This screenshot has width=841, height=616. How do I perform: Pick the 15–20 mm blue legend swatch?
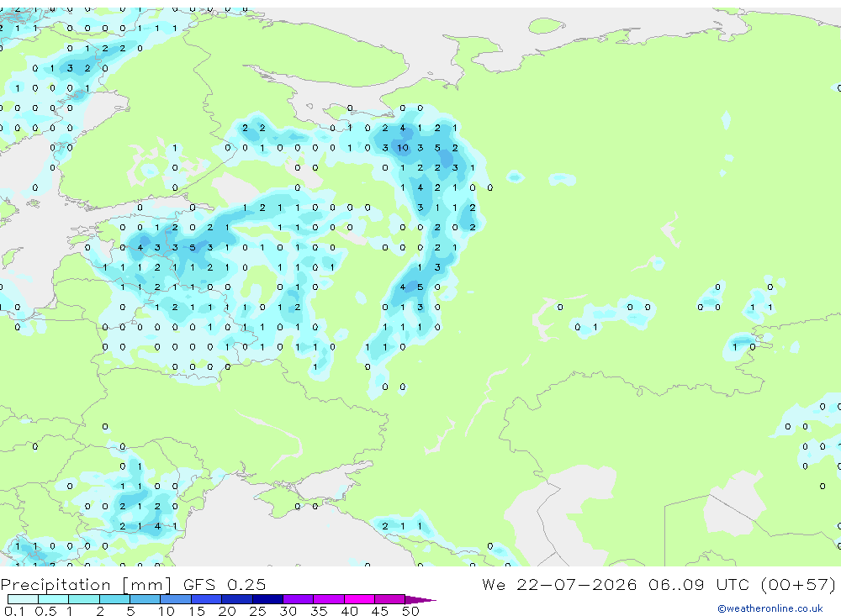tap(207, 599)
